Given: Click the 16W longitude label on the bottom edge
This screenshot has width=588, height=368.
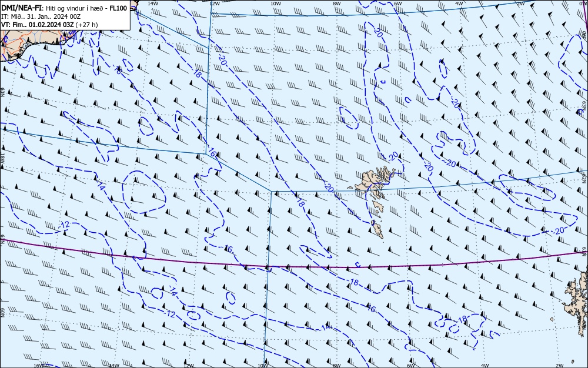Looking at the screenshot, I should coord(39,366).
